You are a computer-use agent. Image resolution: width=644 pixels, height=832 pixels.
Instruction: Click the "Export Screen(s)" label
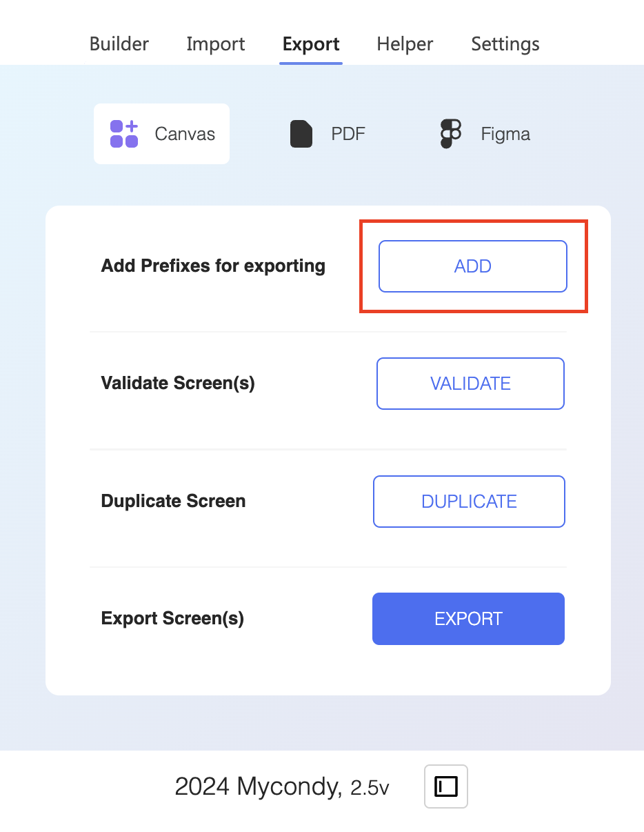pyautogui.click(x=172, y=619)
